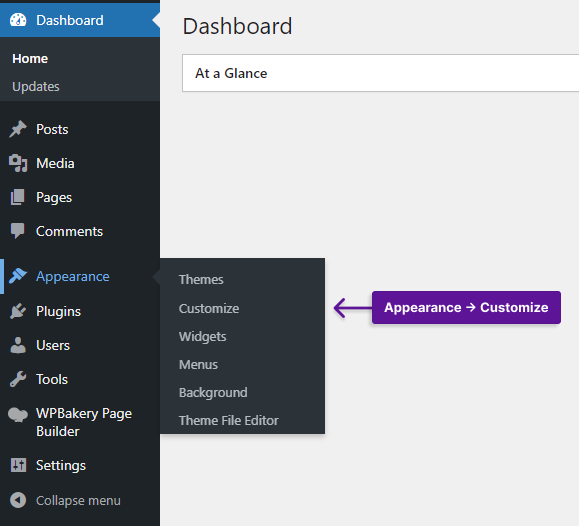Click the Dashboard page heading
Viewport: 579px width, 526px height.
[237, 26]
